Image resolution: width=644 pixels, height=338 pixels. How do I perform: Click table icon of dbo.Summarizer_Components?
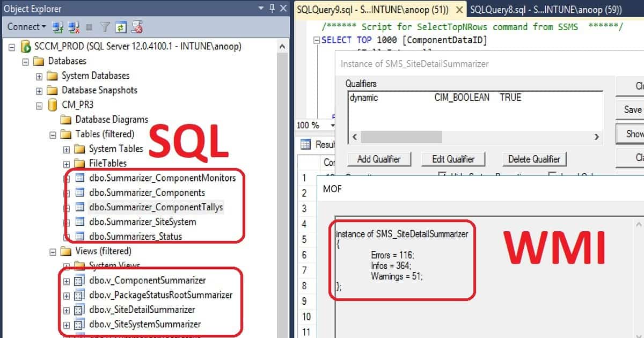(80, 193)
